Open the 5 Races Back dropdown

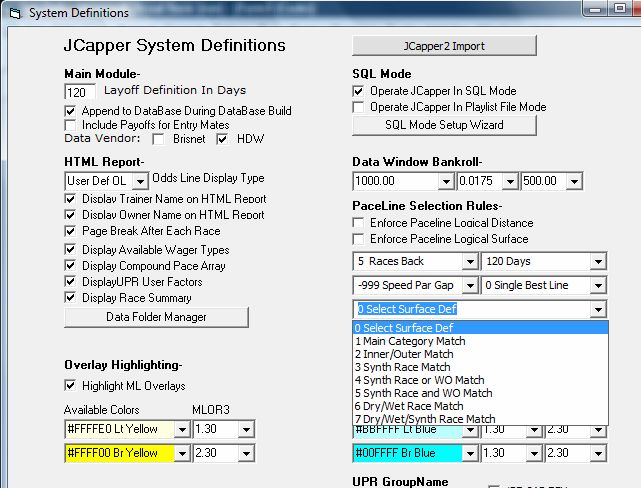tap(470, 262)
